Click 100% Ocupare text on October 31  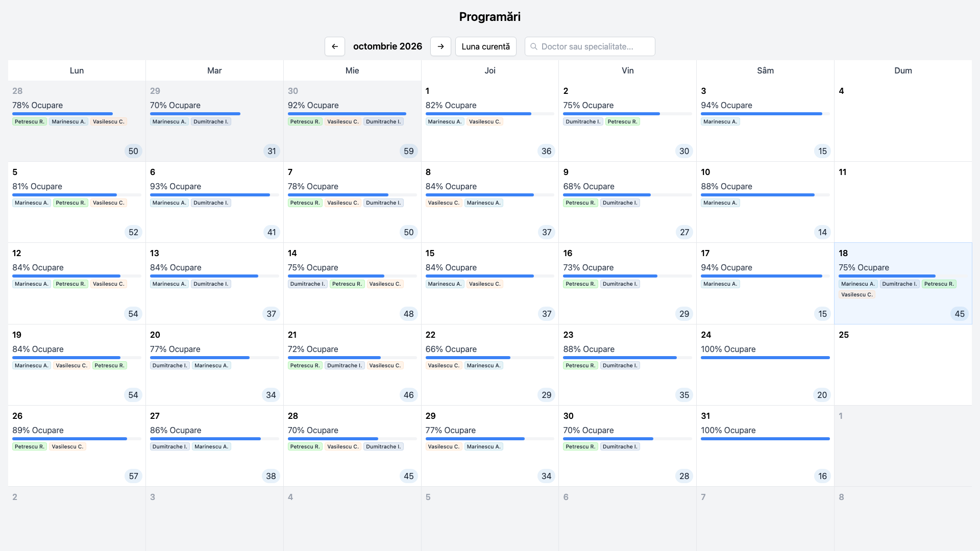tap(728, 430)
